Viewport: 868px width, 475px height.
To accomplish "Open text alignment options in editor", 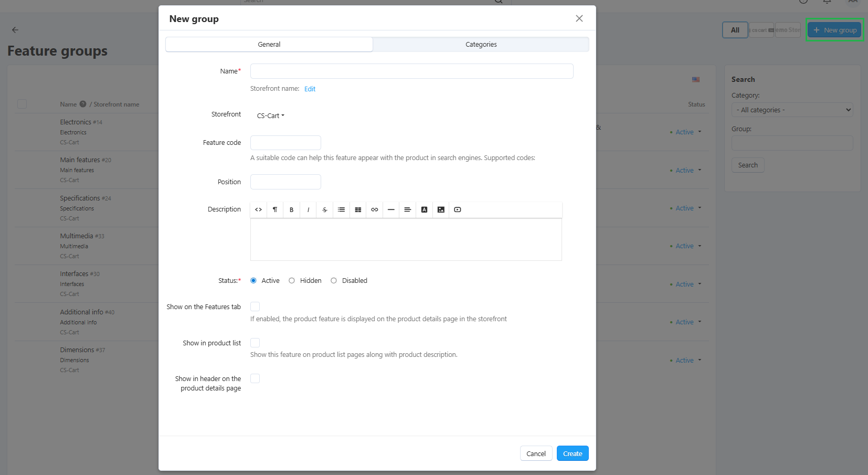I will [408, 209].
